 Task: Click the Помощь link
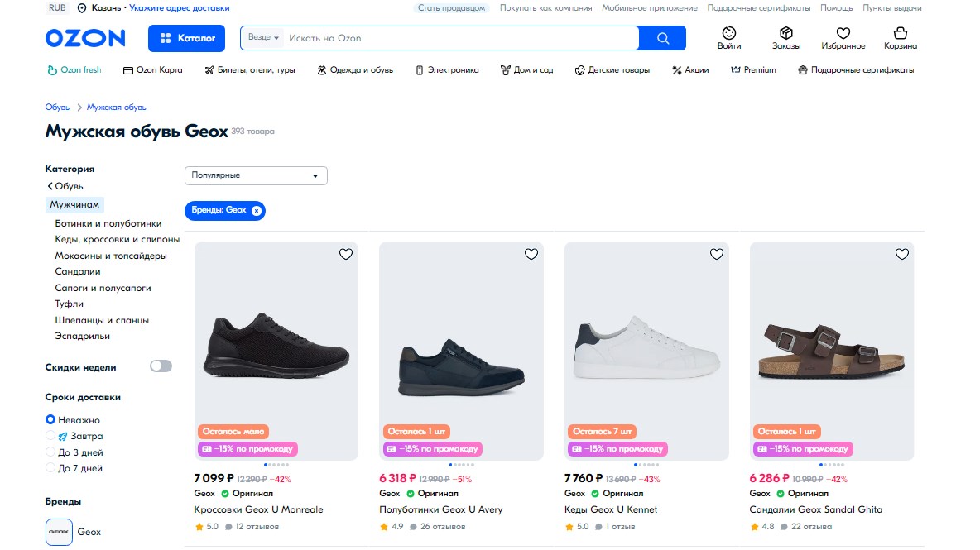(836, 8)
